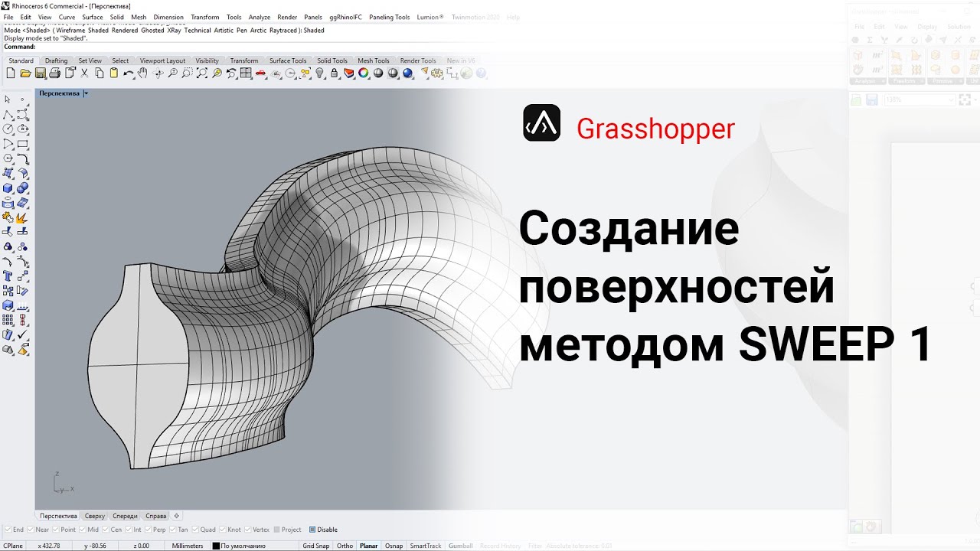This screenshot has height=551, width=980.
Task: Toggle Gumball in status bar
Action: click(460, 546)
